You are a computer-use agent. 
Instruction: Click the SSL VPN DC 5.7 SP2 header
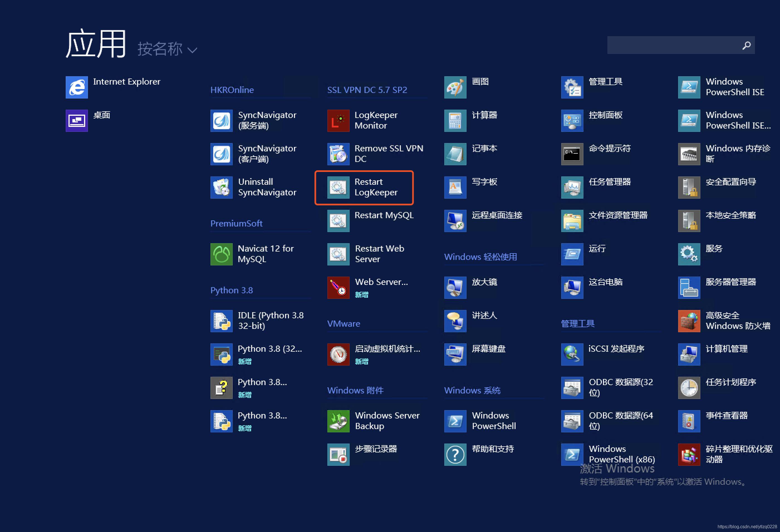coord(367,90)
